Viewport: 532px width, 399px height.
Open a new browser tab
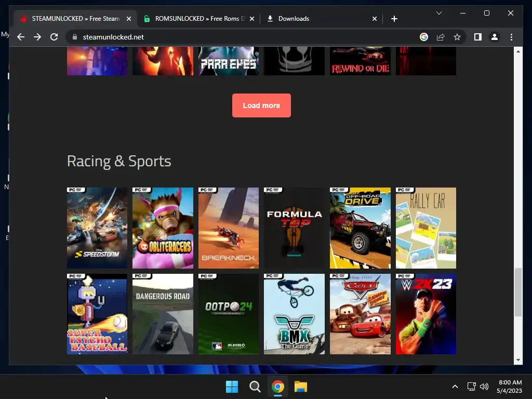[x=394, y=19]
